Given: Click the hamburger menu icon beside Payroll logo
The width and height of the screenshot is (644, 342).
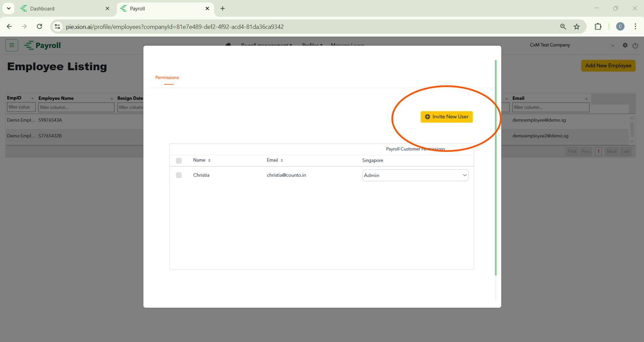Looking at the screenshot, I should point(12,45).
